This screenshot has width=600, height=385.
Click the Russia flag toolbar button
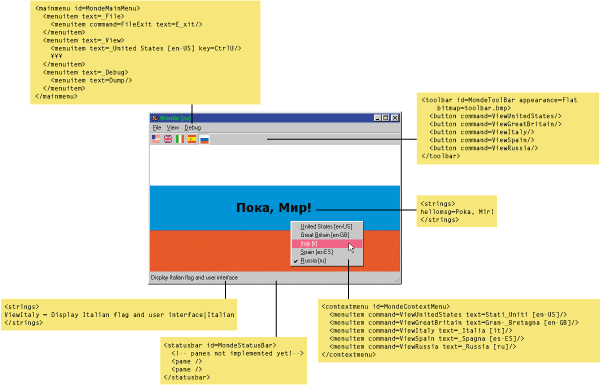[x=204, y=139]
